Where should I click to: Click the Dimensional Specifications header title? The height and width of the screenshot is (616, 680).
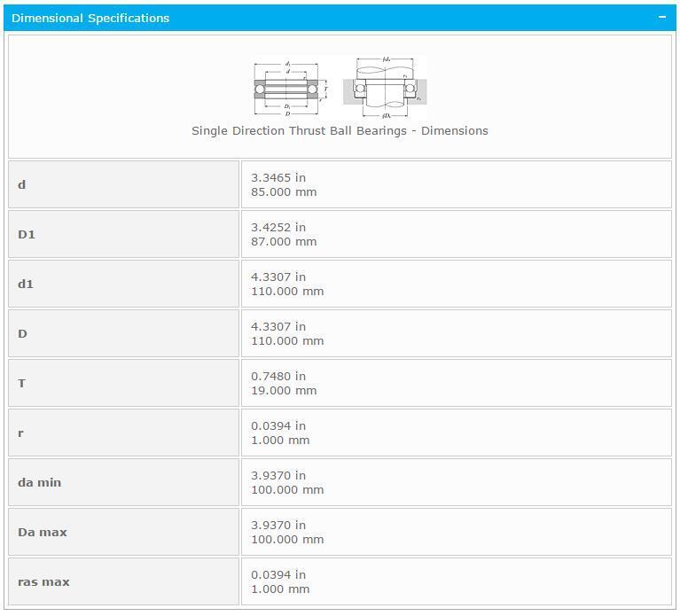pyautogui.click(x=90, y=18)
